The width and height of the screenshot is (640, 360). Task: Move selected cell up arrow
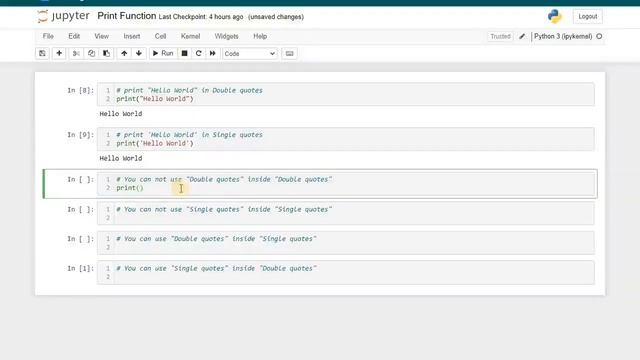(x=124, y=53)
